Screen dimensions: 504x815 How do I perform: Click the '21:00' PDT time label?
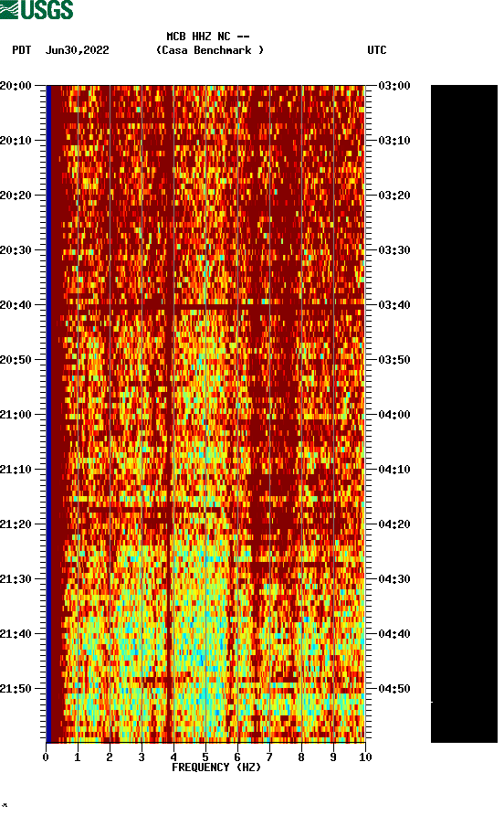pos(16,415)
